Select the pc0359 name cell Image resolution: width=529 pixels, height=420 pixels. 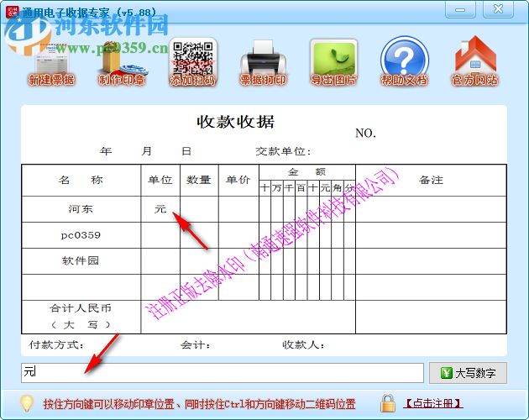[x=81, y=235]
